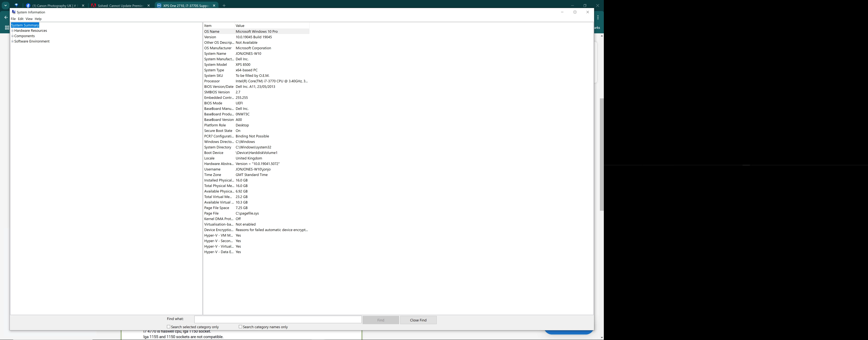Expand the Hardware Resources tree node

[x=12, y=31]
